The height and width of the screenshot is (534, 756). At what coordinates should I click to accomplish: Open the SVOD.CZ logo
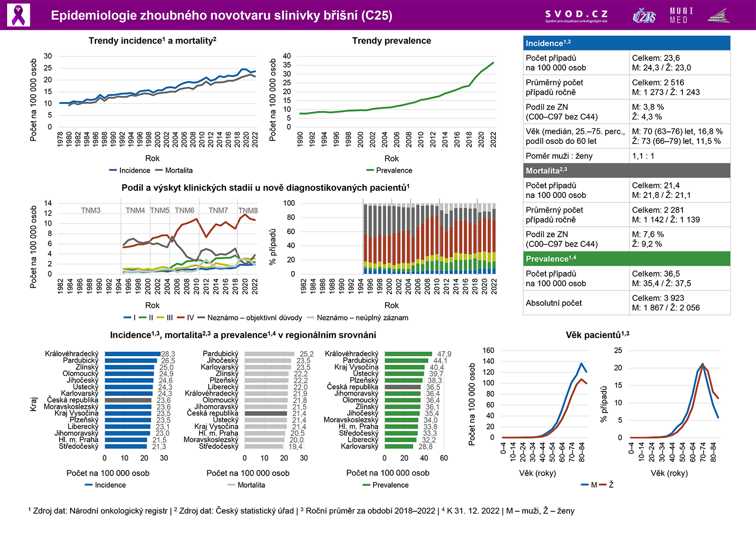tap(577, 16)
